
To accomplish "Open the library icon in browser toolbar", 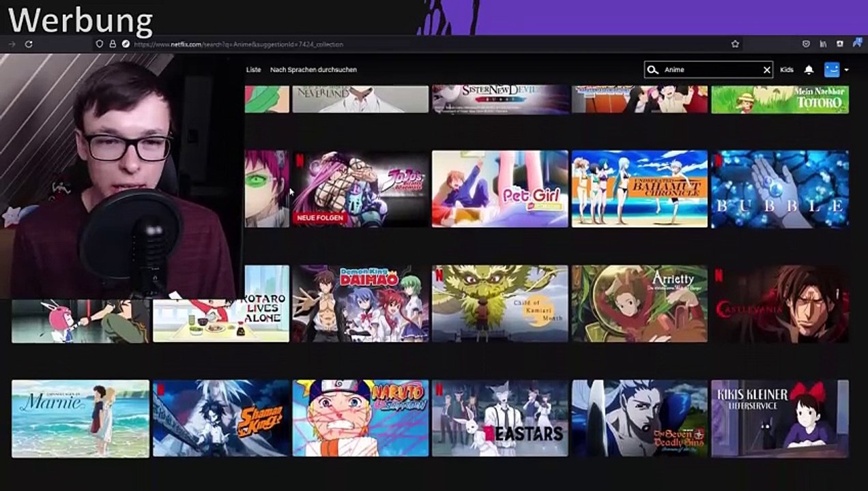I will coord(823,44).
